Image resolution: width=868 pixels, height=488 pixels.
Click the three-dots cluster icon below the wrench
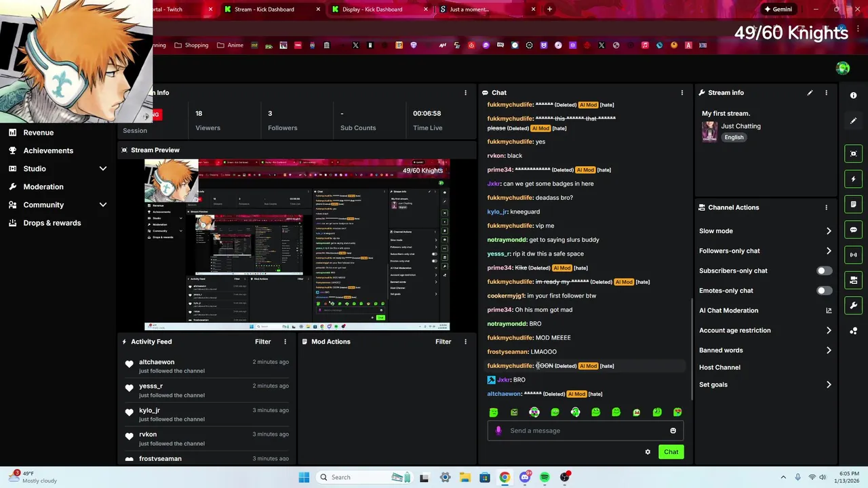click(853, 331)
